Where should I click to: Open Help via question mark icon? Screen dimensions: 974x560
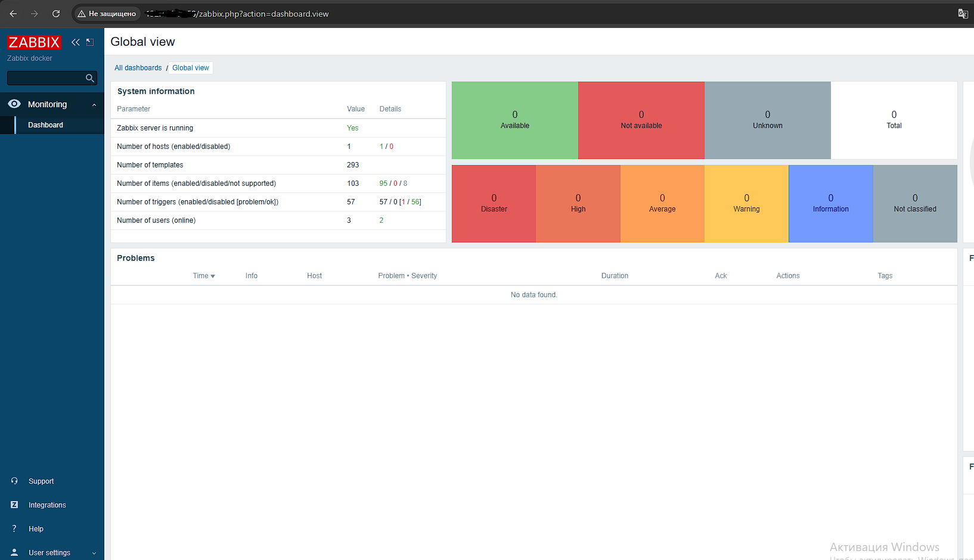pyautogui.click(x=14, y=528)
